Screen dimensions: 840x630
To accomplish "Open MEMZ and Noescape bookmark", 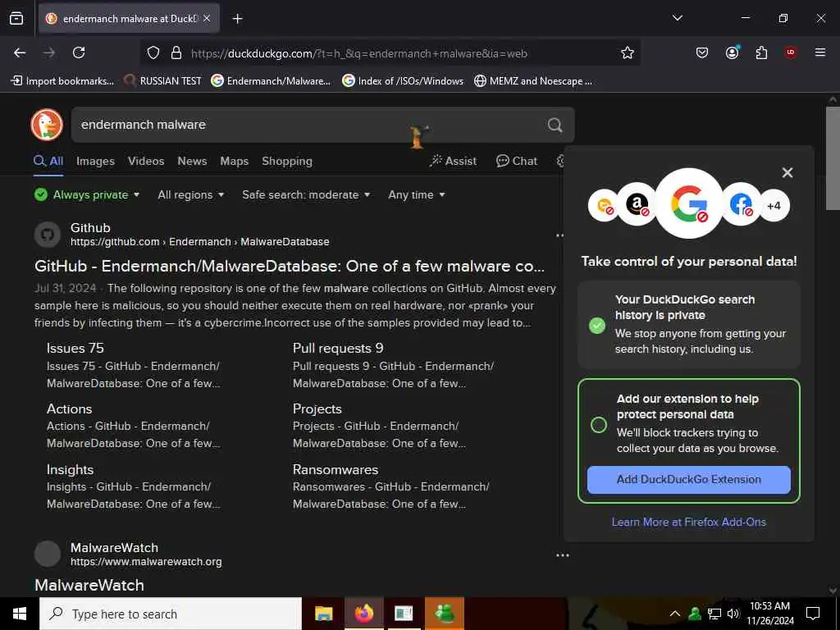I will point(533,81).
